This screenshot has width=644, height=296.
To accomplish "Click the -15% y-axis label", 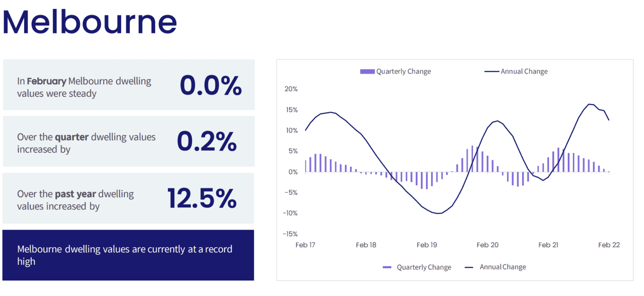I will pyautogui.click(x=289, y=234).
